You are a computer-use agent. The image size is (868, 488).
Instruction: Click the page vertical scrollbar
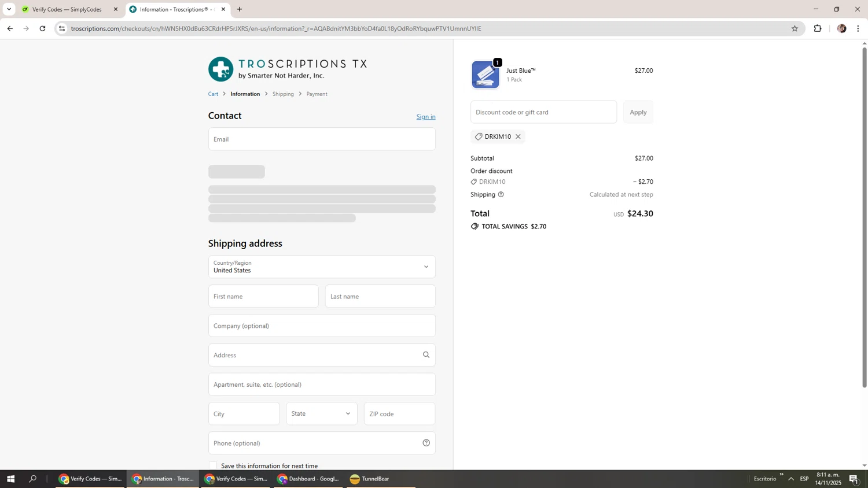(865, 217)
